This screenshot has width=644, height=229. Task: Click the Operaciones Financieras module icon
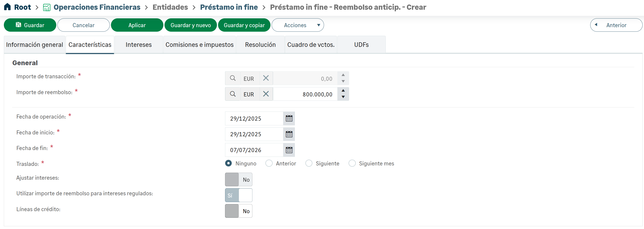(47, 7)
